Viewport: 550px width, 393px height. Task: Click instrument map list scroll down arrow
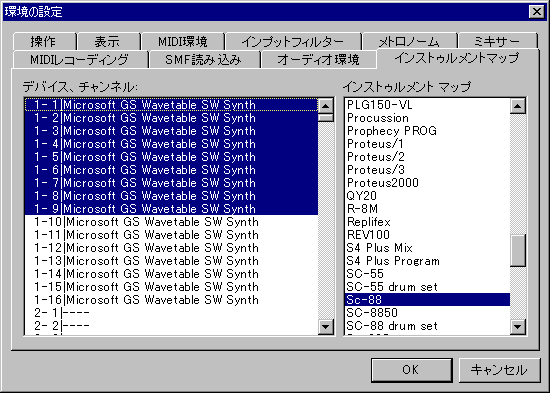click(x=518, y=327)
